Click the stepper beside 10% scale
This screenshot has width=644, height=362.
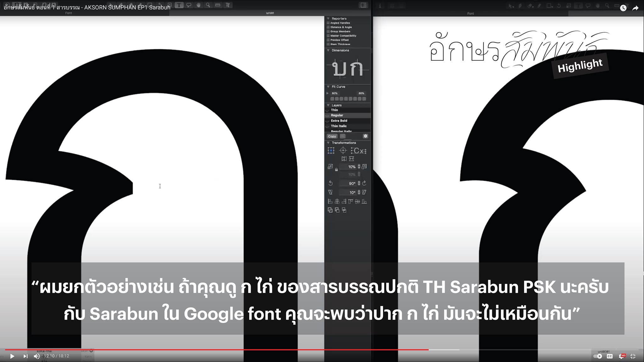(x=359, y=167)
